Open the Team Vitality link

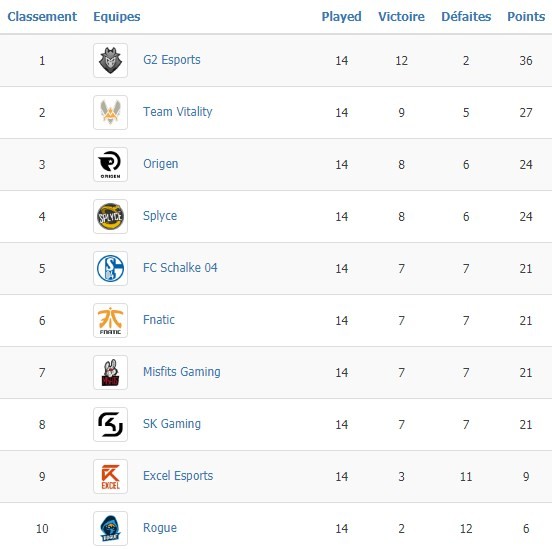click(178, 112)
